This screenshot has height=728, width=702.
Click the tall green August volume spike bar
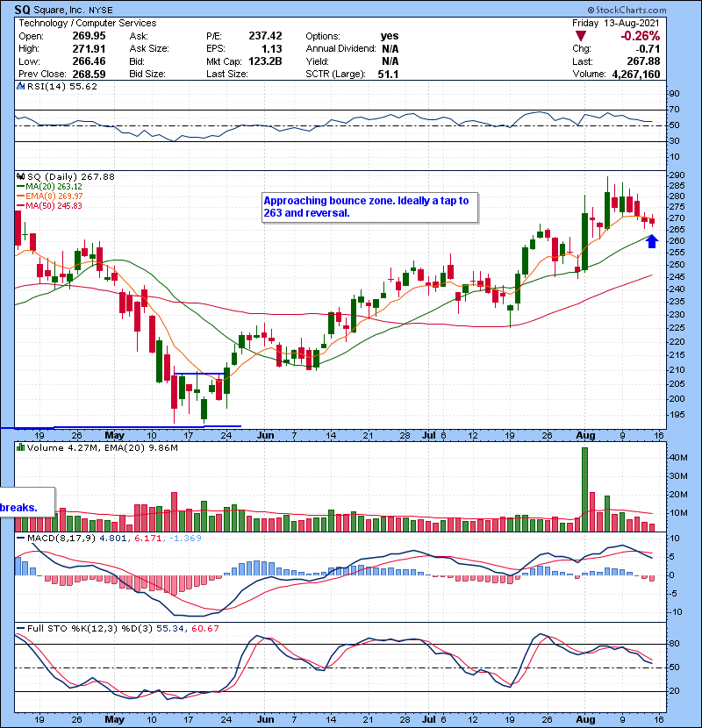click(x=584, y=489)
